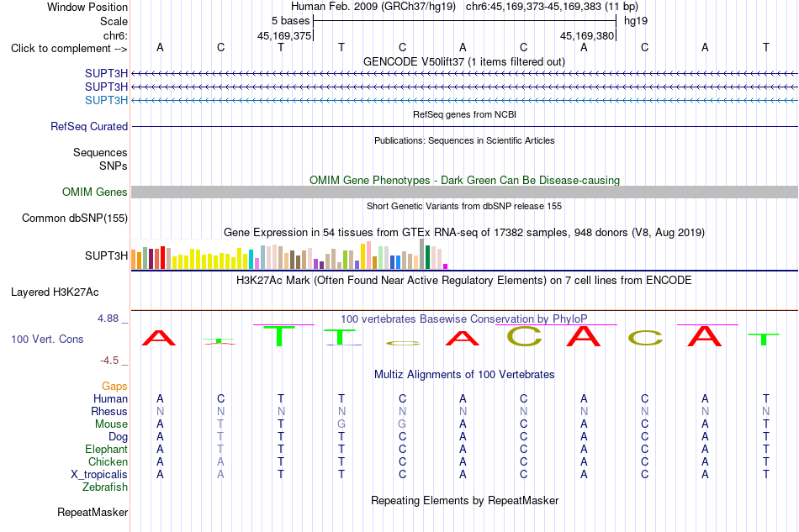Click the 'Human Feb. 2009 (GRCh37/hg19)' assembly text

373,7
